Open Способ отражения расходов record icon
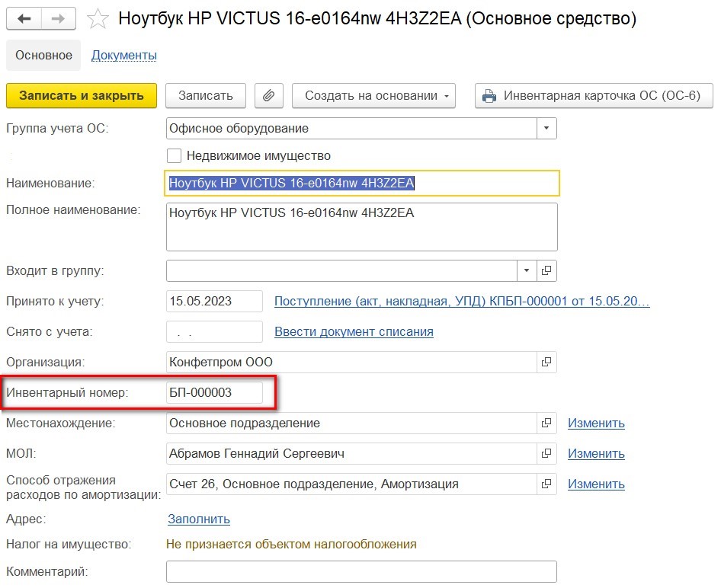 point(546,484)
